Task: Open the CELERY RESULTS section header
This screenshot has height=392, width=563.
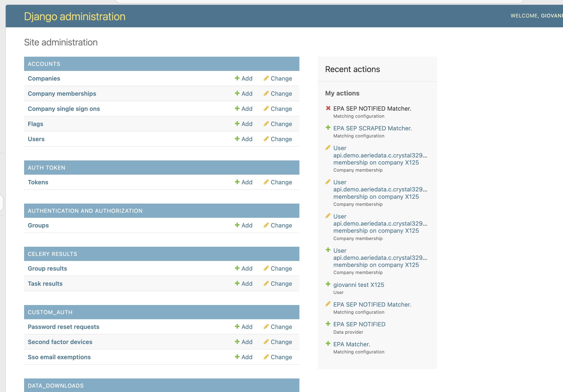Action: click(52, 254)
